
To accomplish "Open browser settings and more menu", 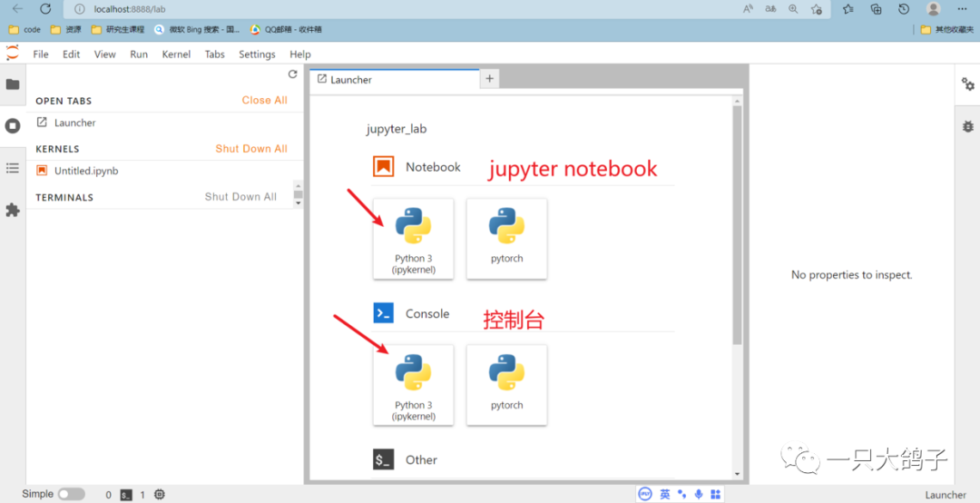I will pos(963,9).
